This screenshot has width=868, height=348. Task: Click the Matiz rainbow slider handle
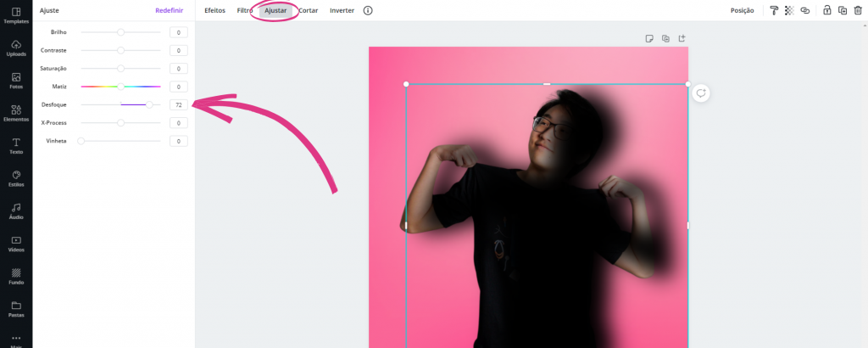pyautogui.click(x=120, y=87)
